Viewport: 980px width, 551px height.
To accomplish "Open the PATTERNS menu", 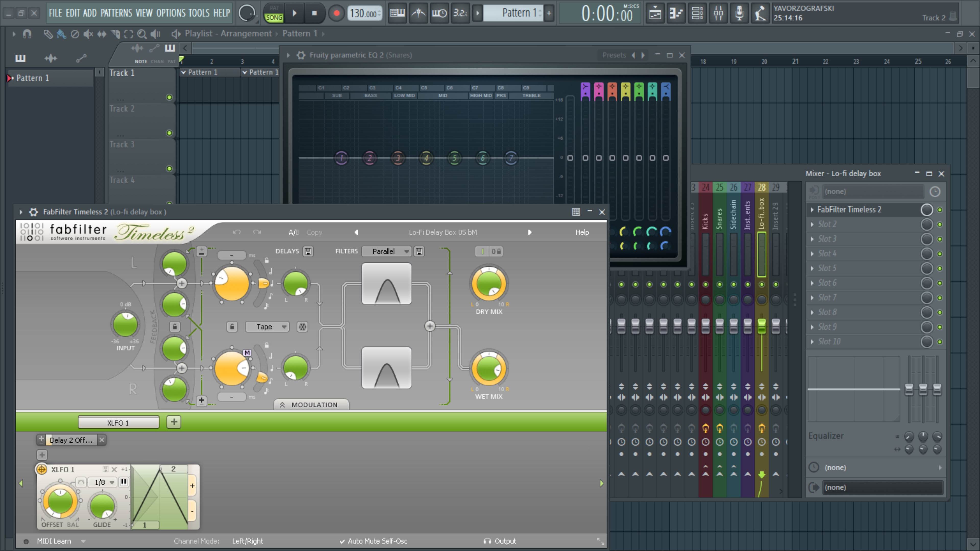I will pos(116,13).
